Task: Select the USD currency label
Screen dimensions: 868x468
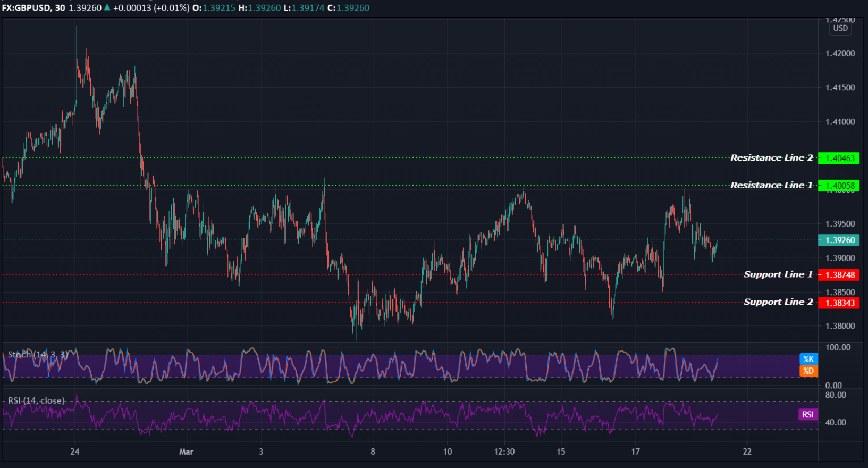Action: pos(840,29)
